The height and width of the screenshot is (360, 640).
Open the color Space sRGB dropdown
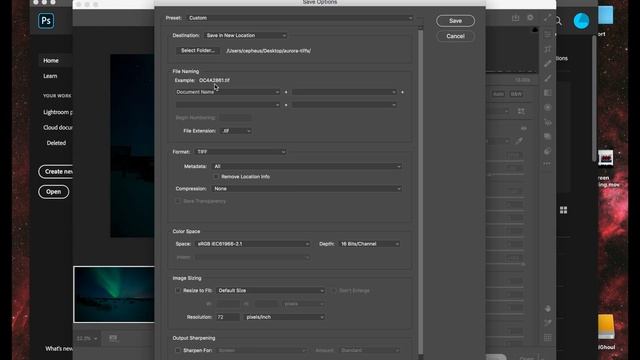click(x=253, y=244)
